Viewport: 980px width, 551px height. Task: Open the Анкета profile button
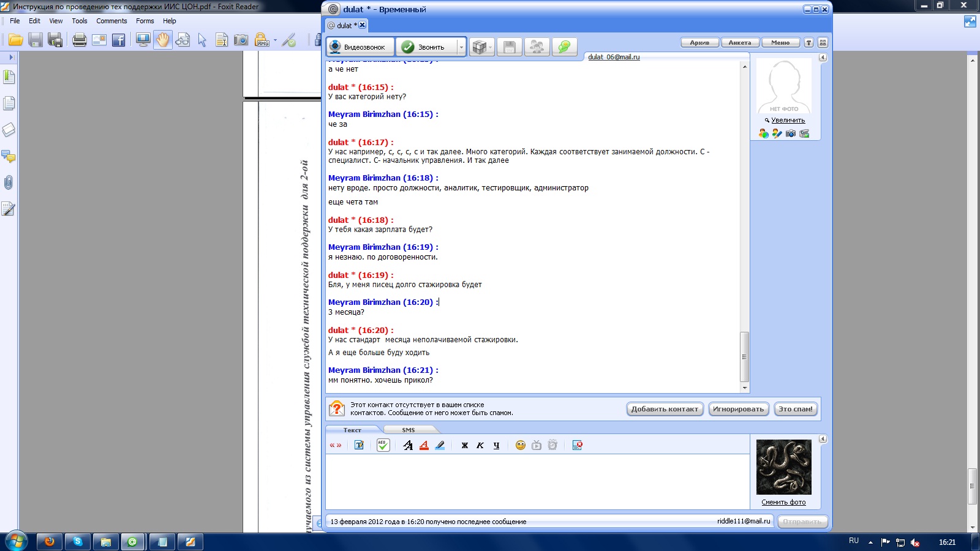click(740, 43)
